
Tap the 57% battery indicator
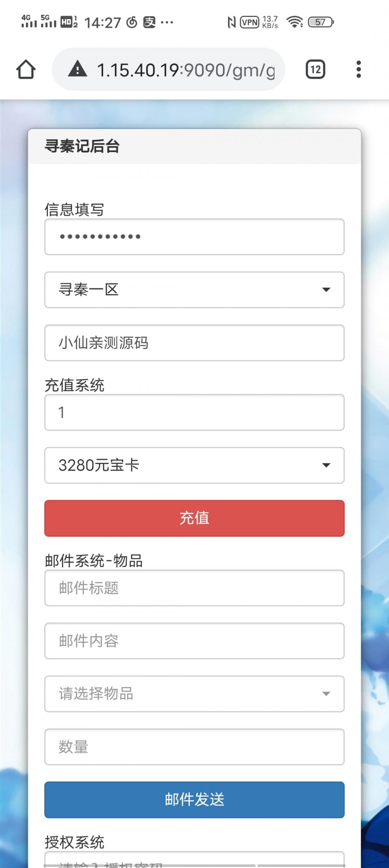click(319, 21)
